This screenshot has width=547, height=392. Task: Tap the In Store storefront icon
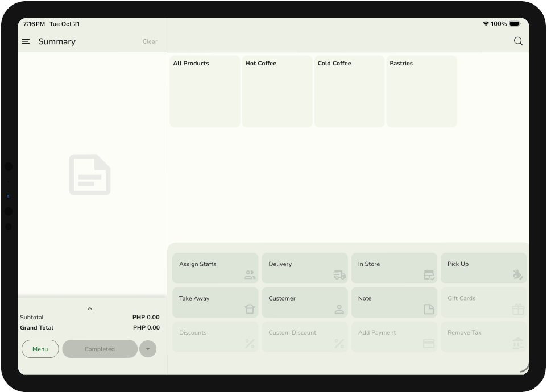click(x=429, y=275)
